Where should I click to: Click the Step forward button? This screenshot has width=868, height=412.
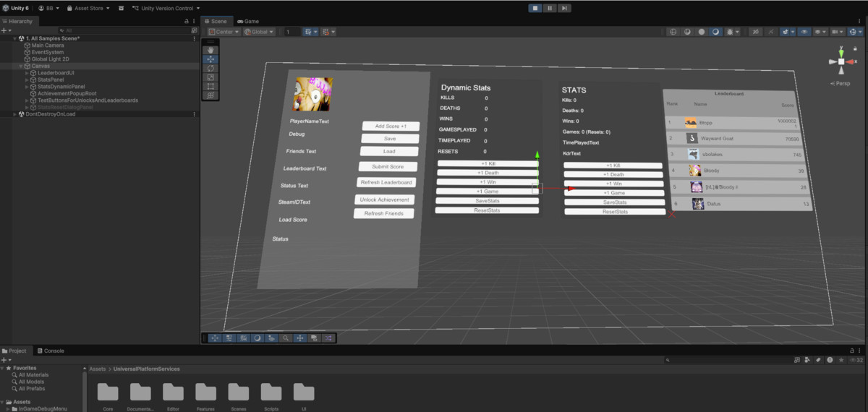click(564, 8)
